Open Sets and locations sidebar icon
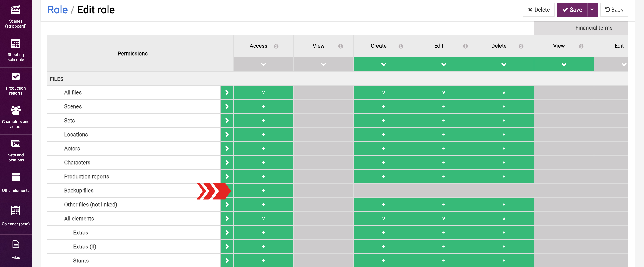 (x=16, y=151)
